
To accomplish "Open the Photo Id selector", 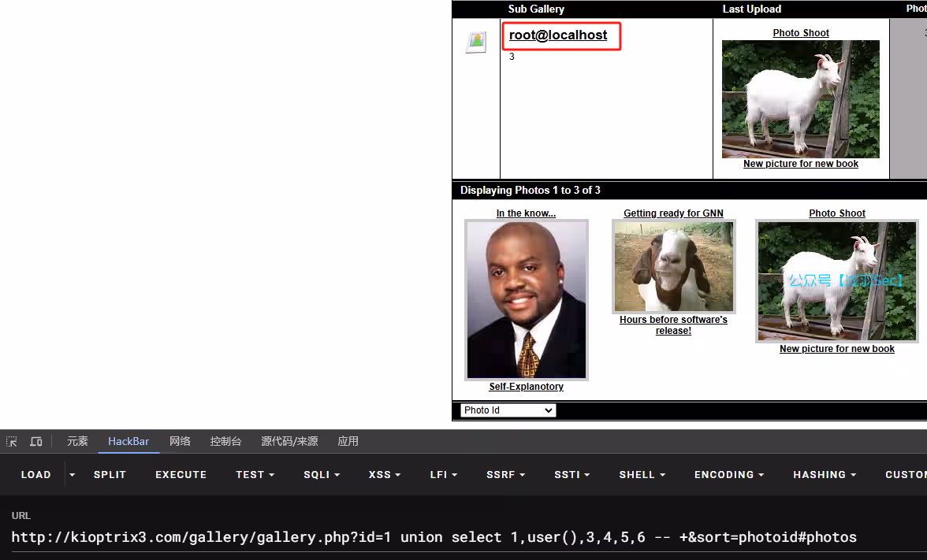I will point(508,410).
